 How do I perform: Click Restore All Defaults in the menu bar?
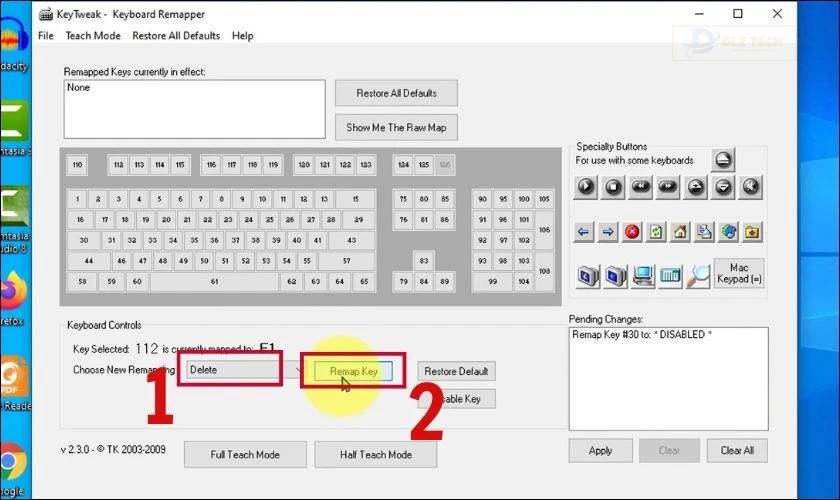tap(176, 36)
